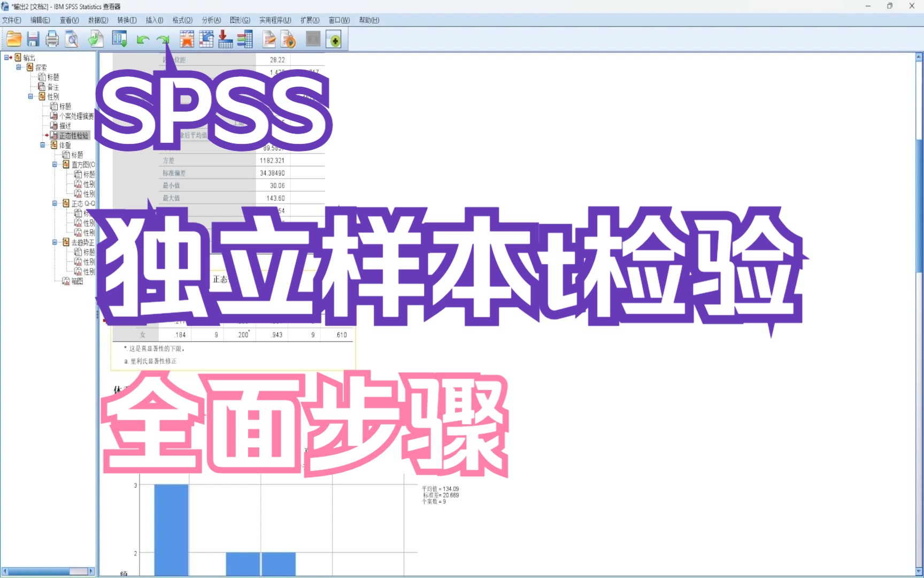
Task: Open the 查看(V) menu
Action: pyautogui.click(x=69, y=20)
